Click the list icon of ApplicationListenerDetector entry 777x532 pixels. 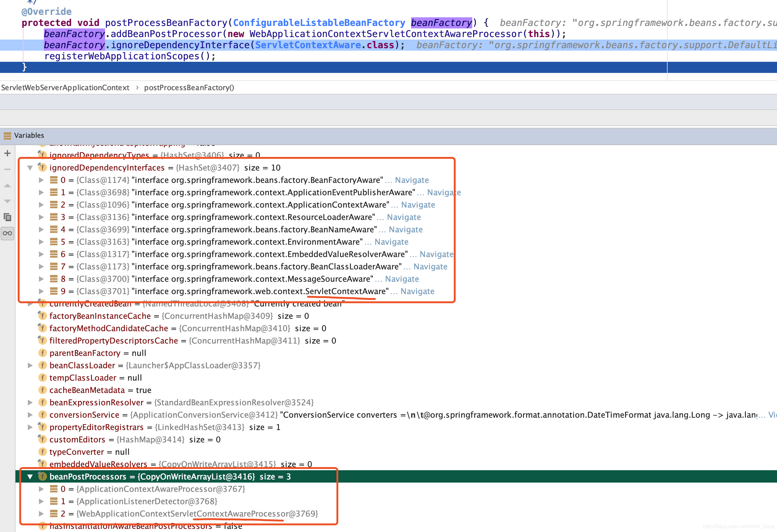[x=54, y=501]
